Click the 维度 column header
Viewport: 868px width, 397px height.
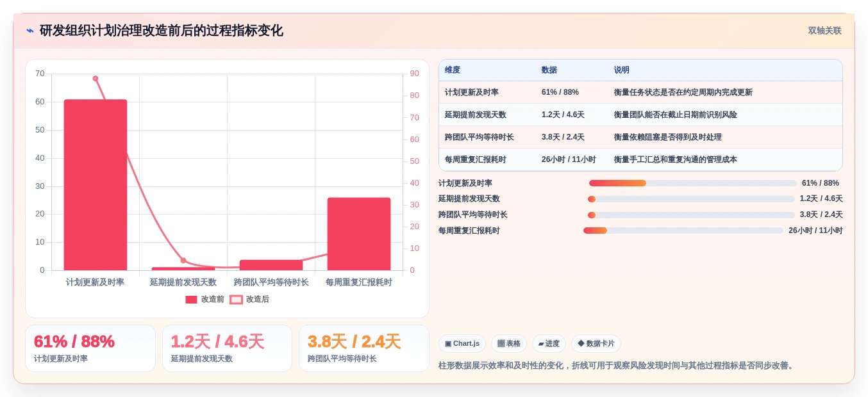[453, 70]
